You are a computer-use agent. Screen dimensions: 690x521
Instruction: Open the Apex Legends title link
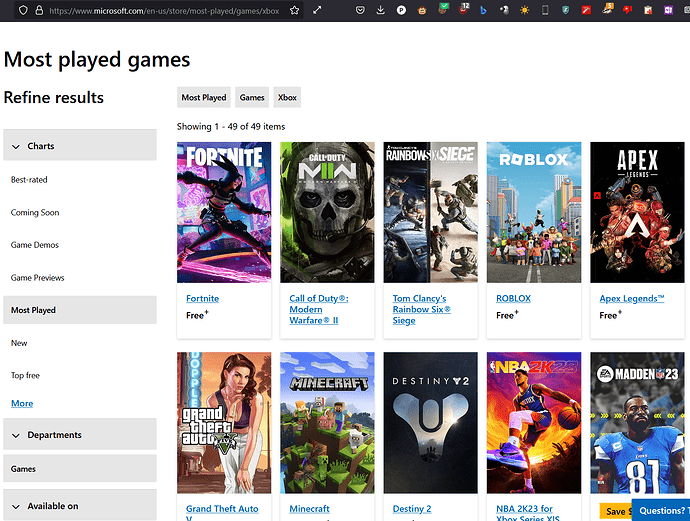(x=631, y=298)
